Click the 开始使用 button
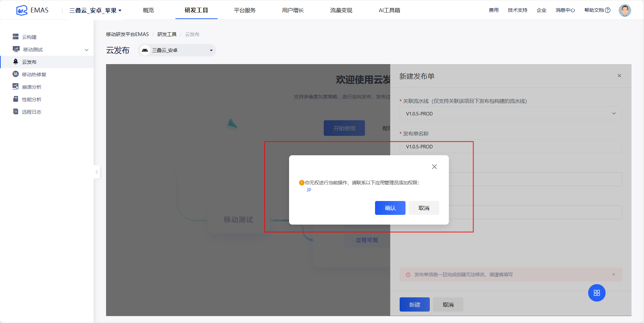The height and width of the screenshot is (323, 644). [344, 128]
